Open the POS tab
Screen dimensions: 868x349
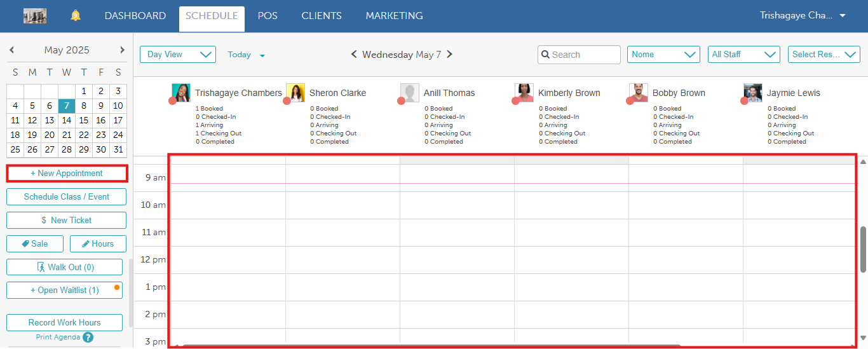(268, 16)
